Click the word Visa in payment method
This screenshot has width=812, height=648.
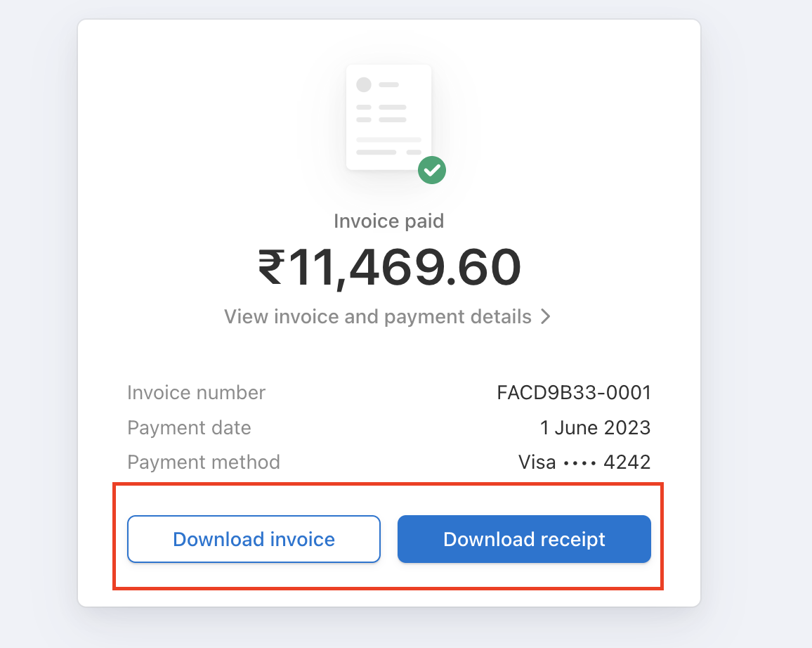tap(537, 462)
